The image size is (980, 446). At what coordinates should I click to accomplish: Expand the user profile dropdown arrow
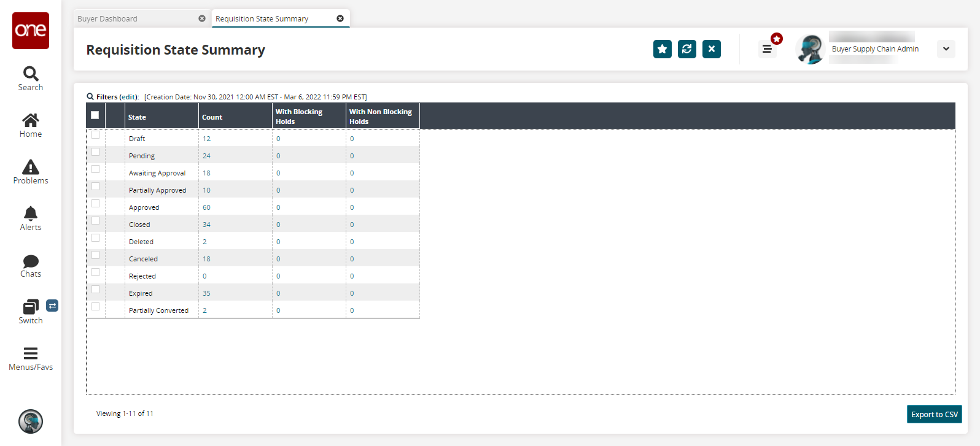pos(946,49)
